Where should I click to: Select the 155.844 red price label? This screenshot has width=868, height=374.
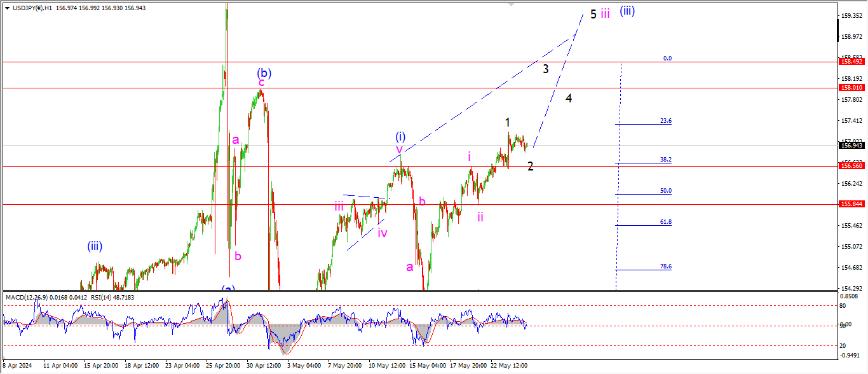coord(851,204)
